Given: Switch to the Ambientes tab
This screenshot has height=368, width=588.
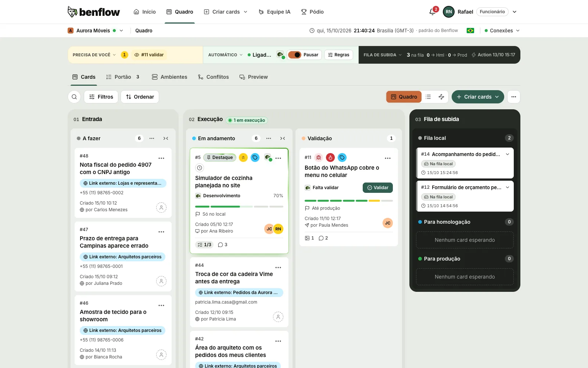Looking at the screenshot, I should 169,77.
